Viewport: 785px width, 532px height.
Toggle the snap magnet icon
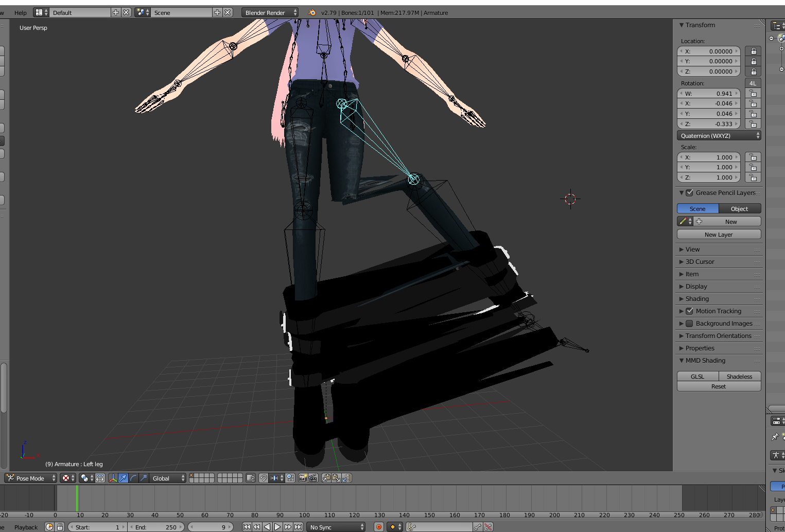pyautogui.click(x=263, y=478)
